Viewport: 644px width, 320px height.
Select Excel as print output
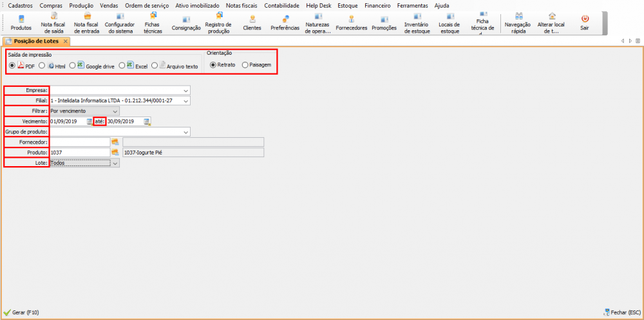point(122,66)
